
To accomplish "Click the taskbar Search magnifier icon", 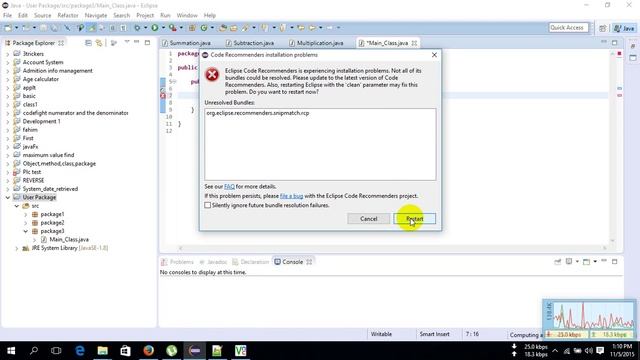I will tap(34, 351).
